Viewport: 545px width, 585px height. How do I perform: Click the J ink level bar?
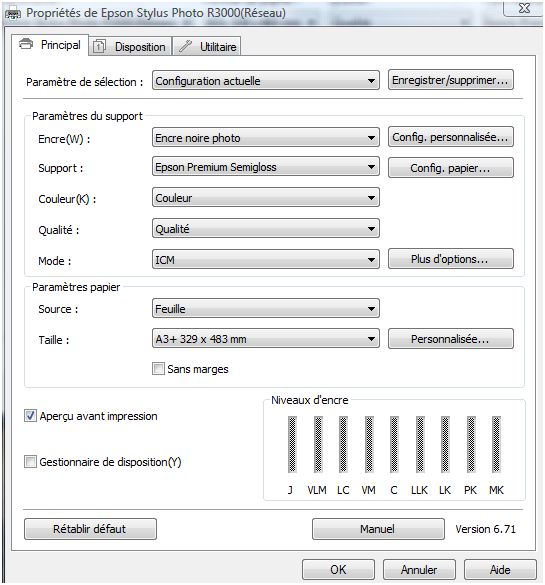(292, 444)
